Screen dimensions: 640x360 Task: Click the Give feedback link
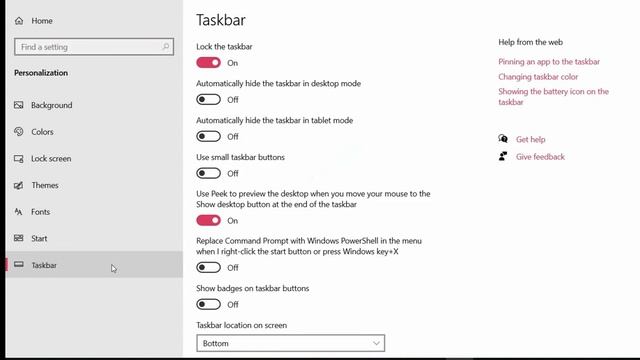540,157
